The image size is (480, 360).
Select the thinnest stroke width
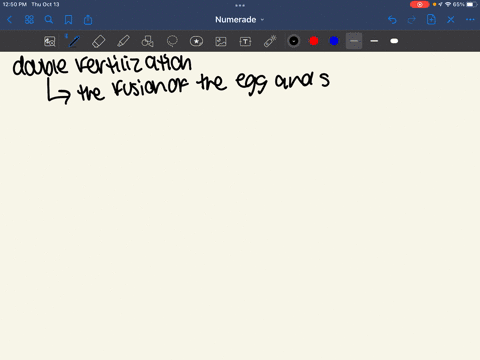(x=354, y=41)
